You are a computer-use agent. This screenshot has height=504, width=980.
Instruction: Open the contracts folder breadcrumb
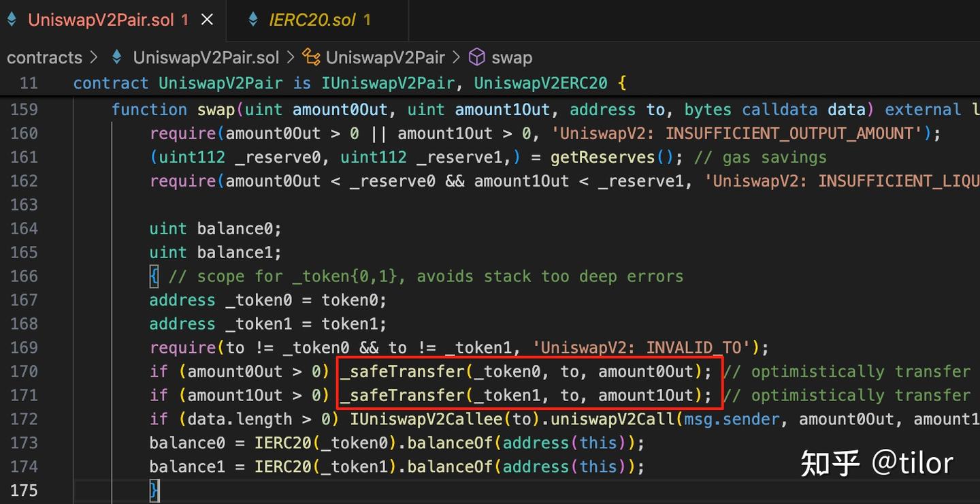coord(44,57)
